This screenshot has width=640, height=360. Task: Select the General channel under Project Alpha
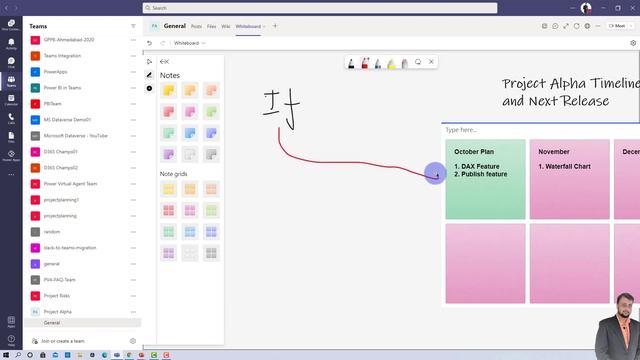click(83, 323)
